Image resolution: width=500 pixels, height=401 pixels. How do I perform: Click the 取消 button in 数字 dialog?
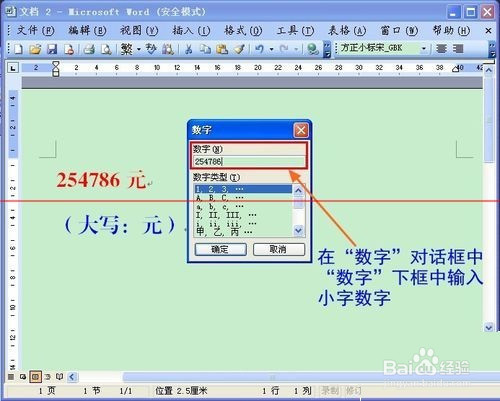(279, 249)
